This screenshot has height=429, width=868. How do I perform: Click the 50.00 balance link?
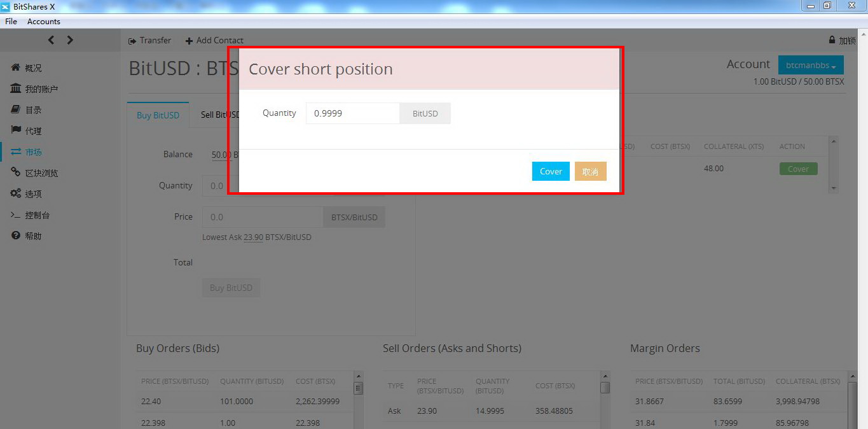(x=221, y=155)
